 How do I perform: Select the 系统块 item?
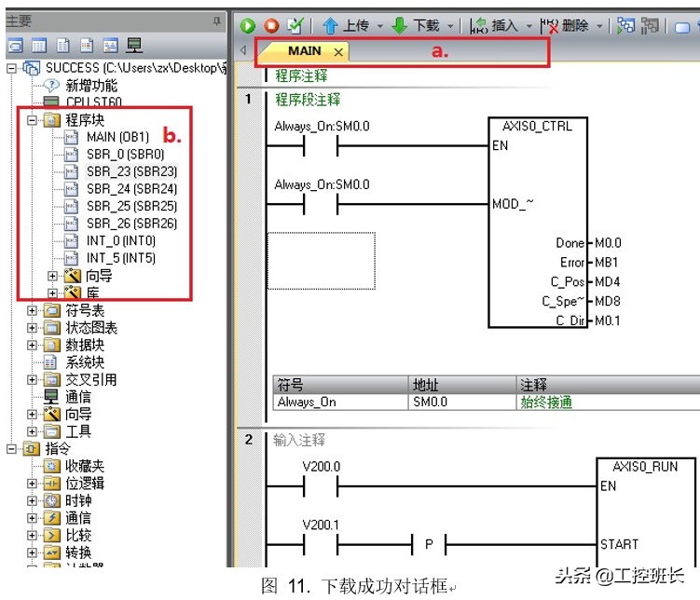point(85,362)
